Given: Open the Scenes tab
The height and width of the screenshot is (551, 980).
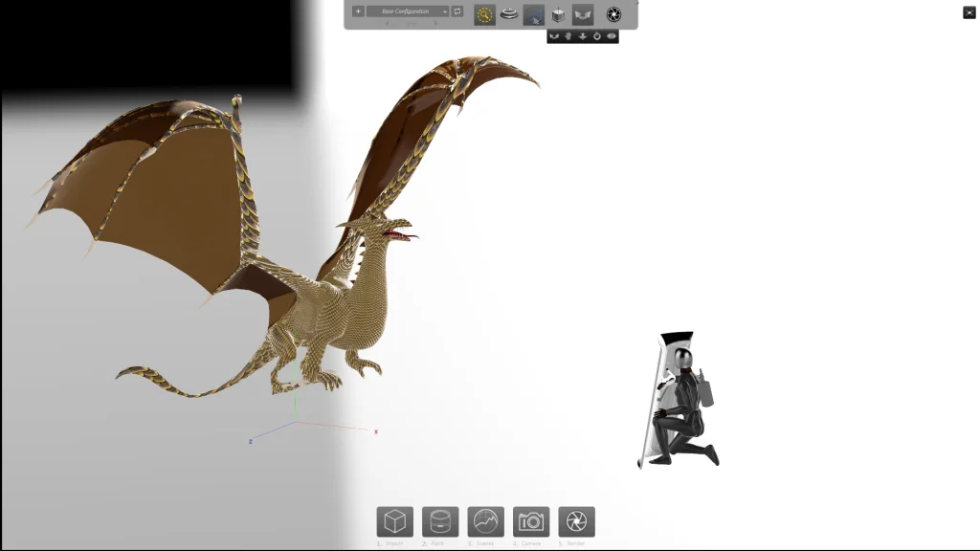Looking at the screenshot, I should click(485, 521).
